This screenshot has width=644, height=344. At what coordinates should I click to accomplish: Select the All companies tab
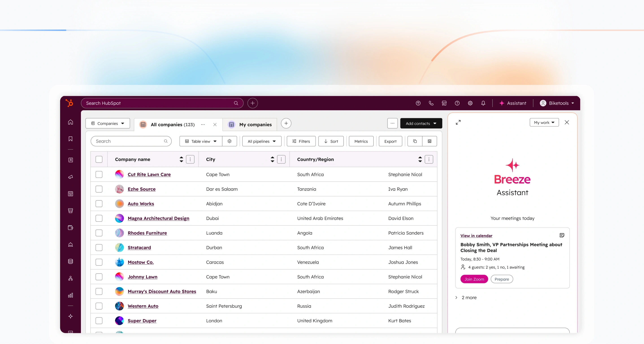point(173,125)
